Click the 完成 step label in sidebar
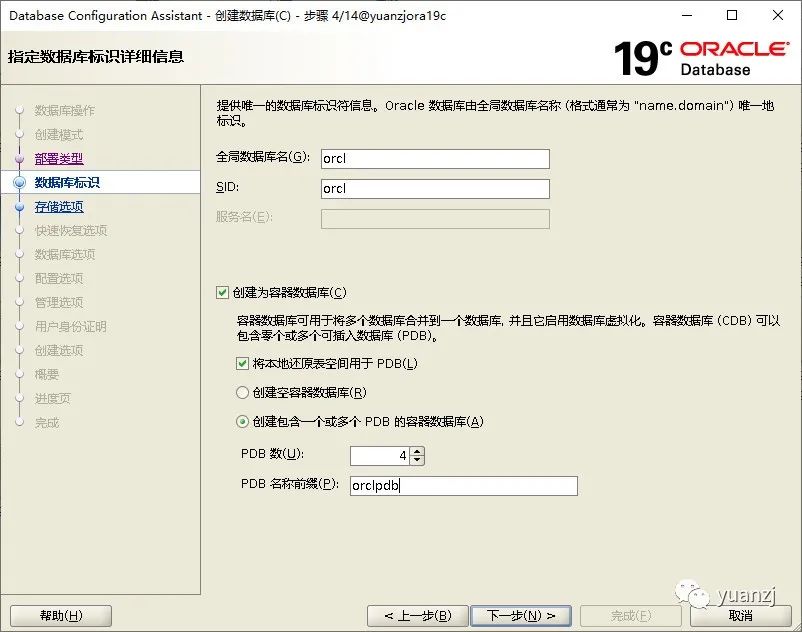This screenshot has width=802, height=632. point(47,423)
